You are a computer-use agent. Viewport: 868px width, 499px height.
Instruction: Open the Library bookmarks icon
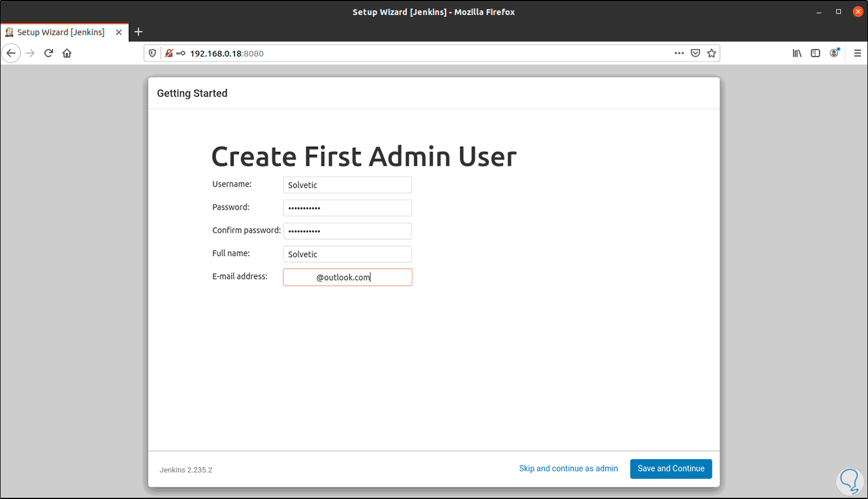coord(797,53)
